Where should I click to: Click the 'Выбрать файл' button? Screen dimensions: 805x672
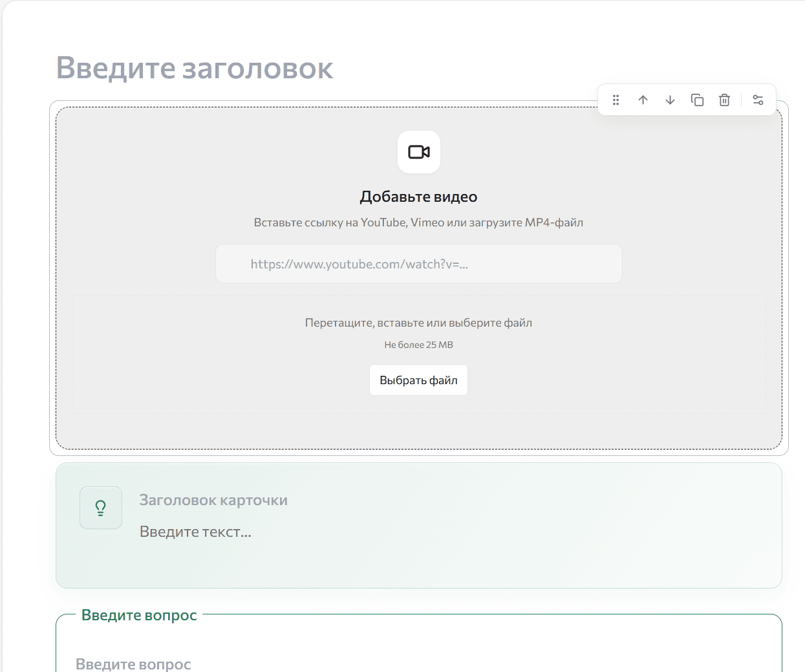click(x=418, y=380)
